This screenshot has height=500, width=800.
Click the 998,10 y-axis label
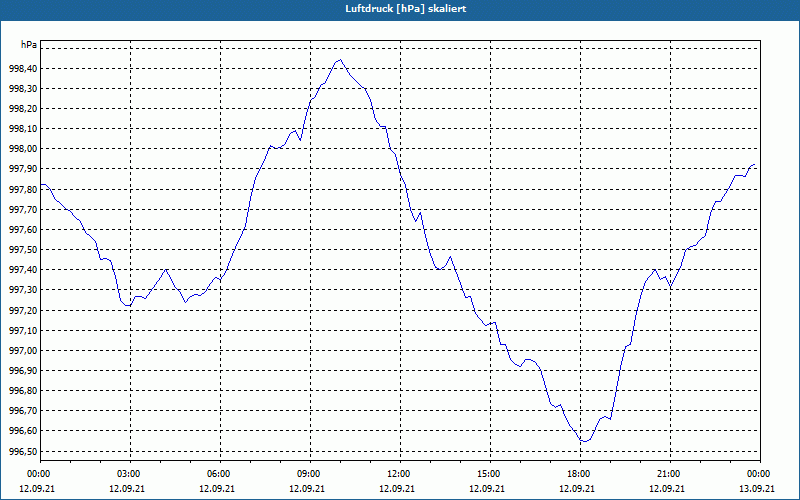click(23, 129)
